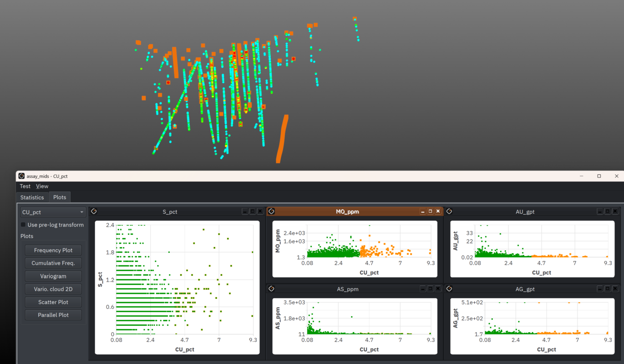Close the AG_gpt plot subwindow
The height and width of the screenshot is (364, 624).
tap(615, 289)
